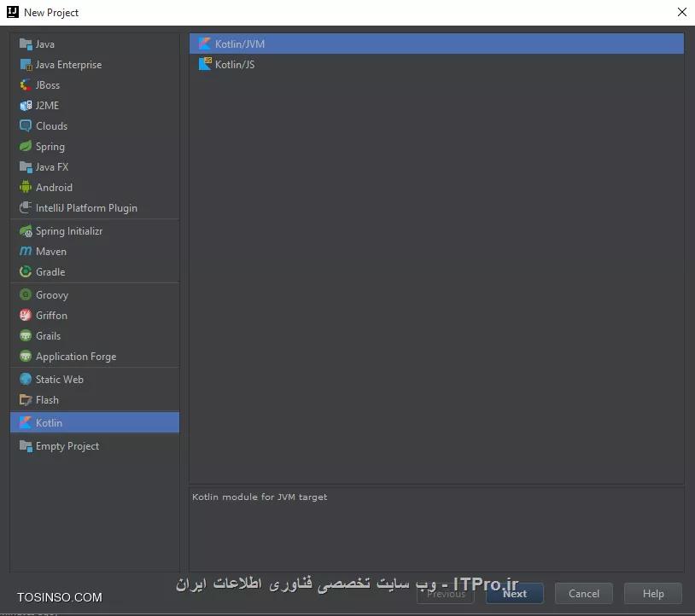Select Java Enterprise project type
The height and width of the screenshot is (616, 695).
(x=95, y=65)
